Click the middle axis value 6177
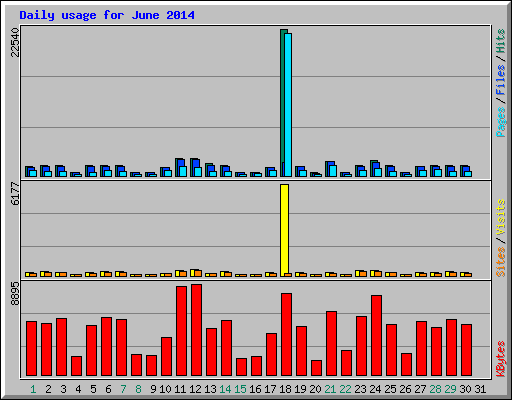 tap(15, 193)
